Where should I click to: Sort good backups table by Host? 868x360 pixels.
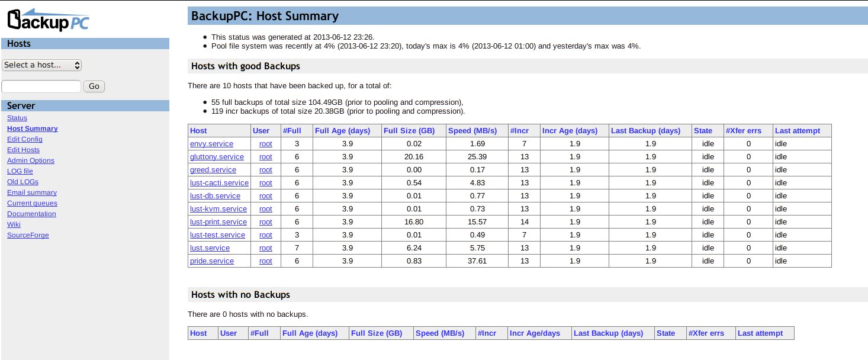198,131
